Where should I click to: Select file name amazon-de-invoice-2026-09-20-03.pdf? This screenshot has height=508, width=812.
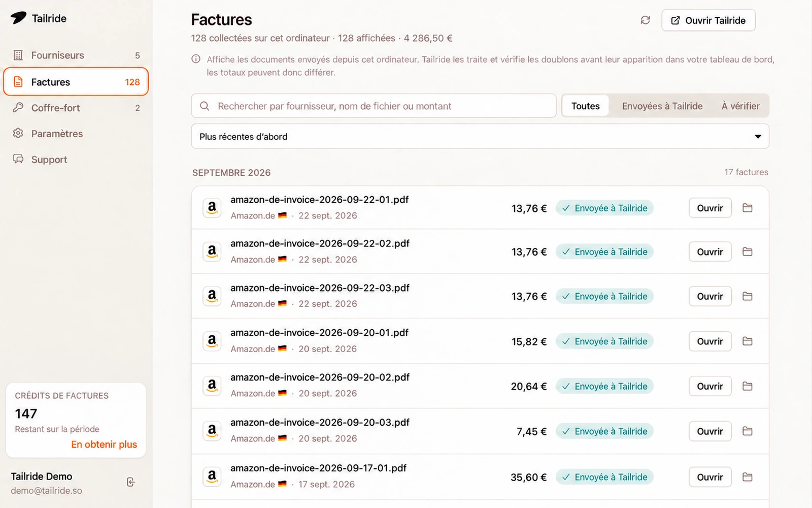[320, 422]
